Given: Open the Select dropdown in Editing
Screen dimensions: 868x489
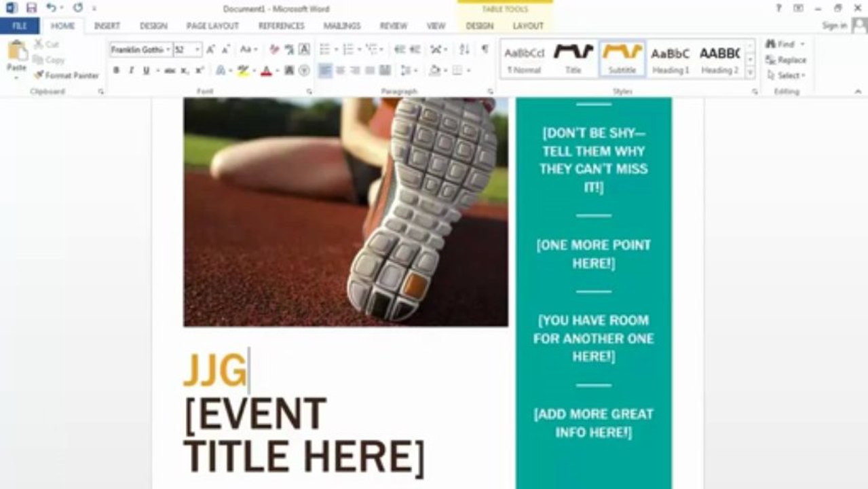Looking at the screenshot, I should pos(787,75).
